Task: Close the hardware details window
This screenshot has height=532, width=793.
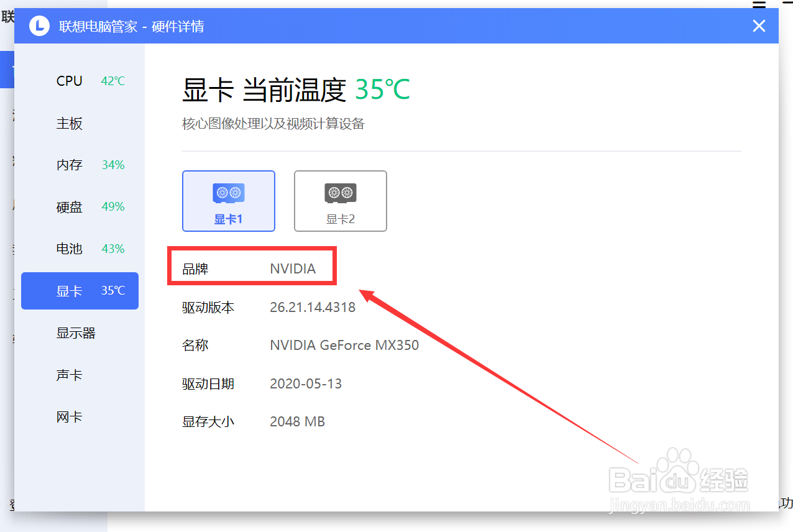Action: point(759,26)
